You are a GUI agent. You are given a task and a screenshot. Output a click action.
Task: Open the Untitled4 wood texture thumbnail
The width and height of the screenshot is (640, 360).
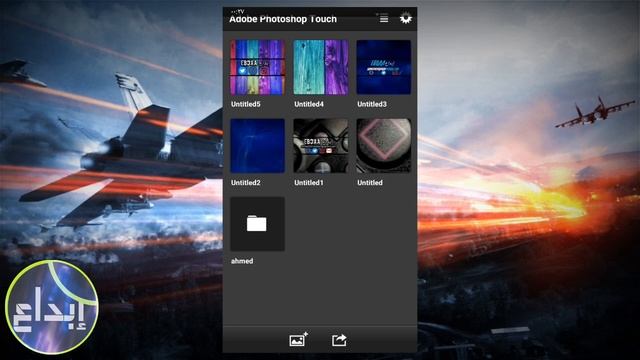321,67
